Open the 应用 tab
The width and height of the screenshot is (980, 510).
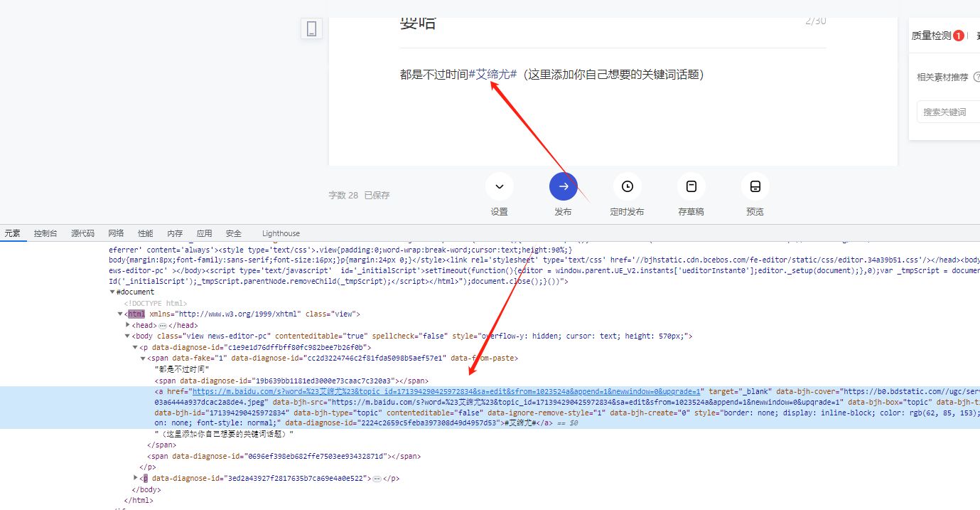205,233
